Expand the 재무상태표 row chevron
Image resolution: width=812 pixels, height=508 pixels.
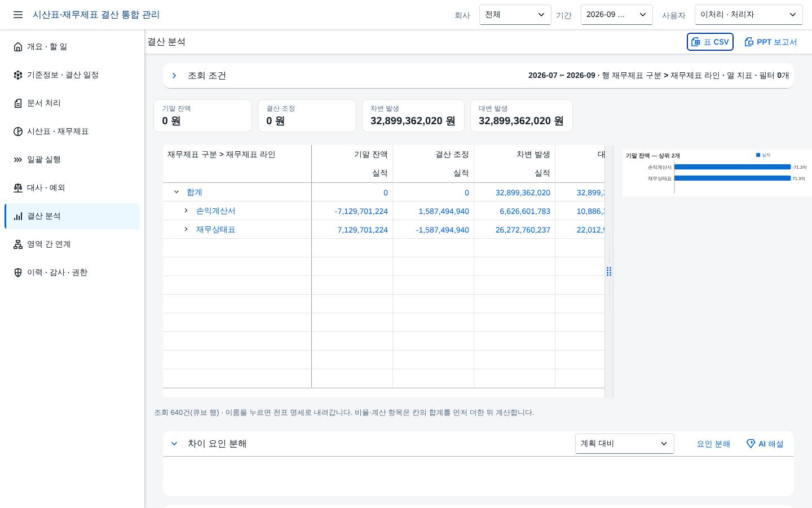click(186, 229)
